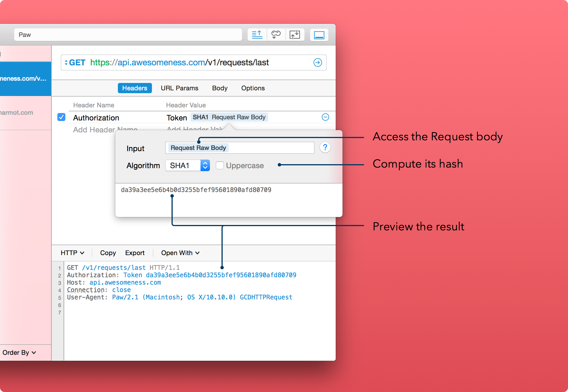Click the import/export arrows toolbar icon
The width and height of the screenshot is (568, 392).
[295, 35]
